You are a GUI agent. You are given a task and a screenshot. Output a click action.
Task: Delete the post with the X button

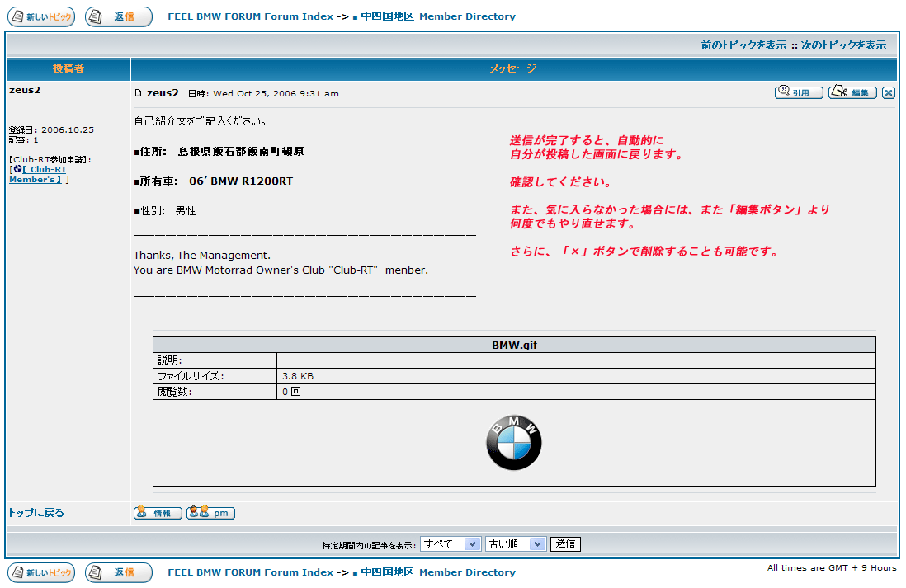(889, 92)
